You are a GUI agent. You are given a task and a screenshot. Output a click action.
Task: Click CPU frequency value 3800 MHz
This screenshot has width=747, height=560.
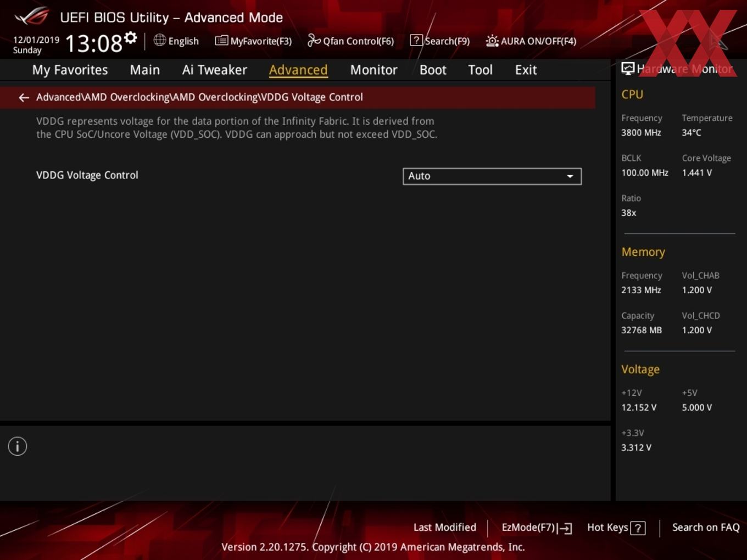point(641,132)
